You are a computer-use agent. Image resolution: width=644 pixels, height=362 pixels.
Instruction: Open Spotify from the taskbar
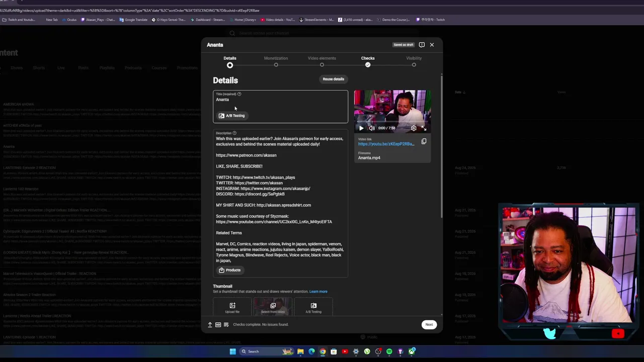coord(389,351)
